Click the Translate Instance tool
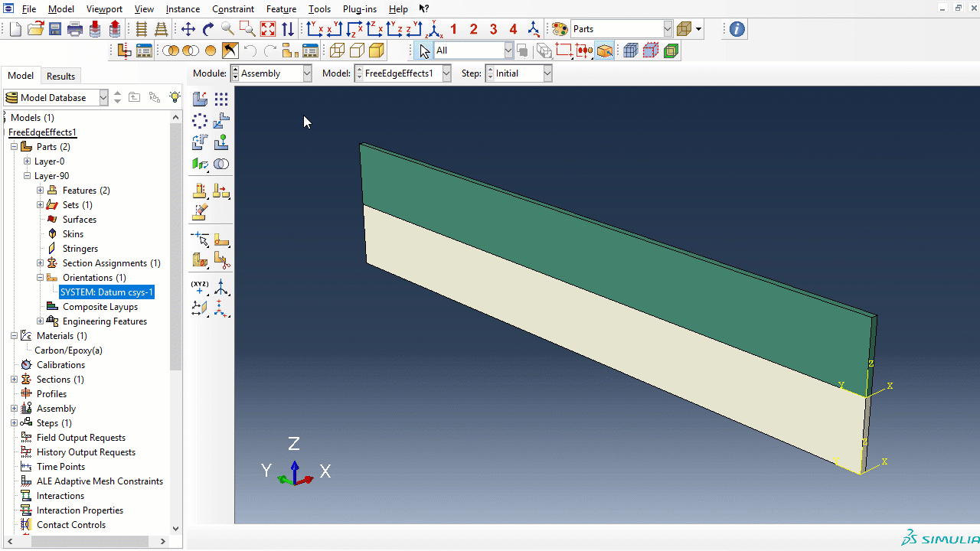The width and height of the screenshot is (980, 551). point(221,120)
